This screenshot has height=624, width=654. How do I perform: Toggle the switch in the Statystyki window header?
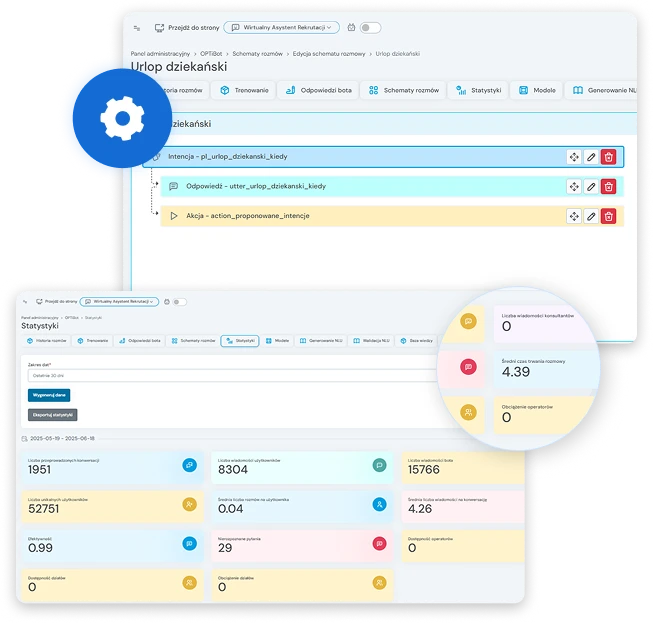coord(180,301)
